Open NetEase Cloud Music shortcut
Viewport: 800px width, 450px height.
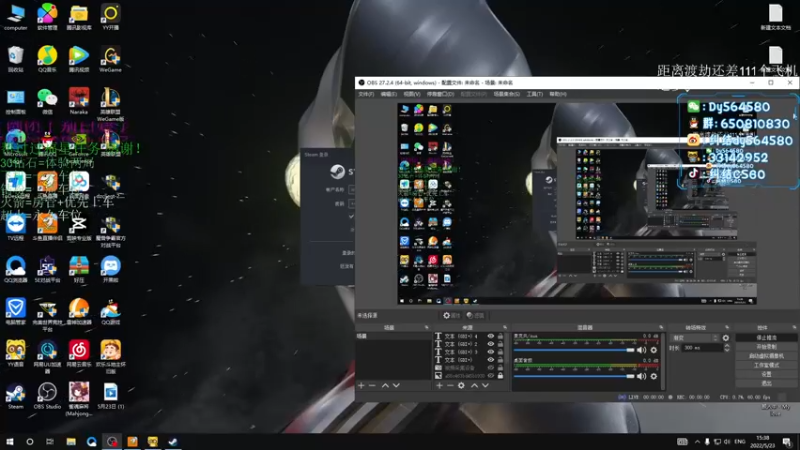(x=79, y=354)
